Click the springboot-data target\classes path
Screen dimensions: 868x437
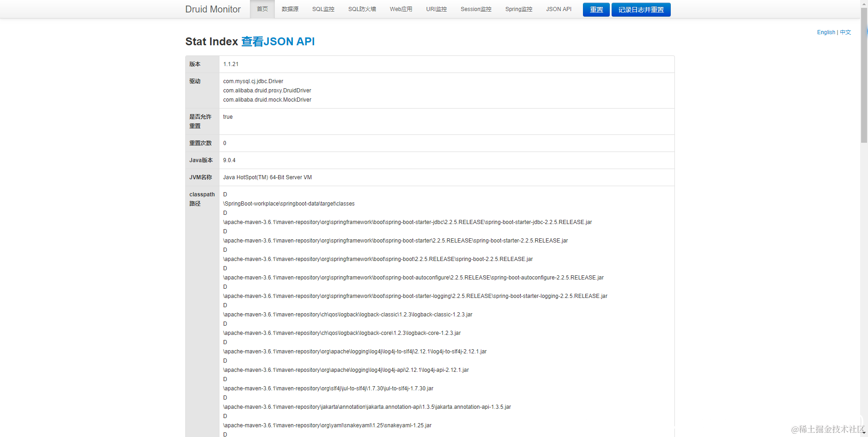click(x=289, y=204)
